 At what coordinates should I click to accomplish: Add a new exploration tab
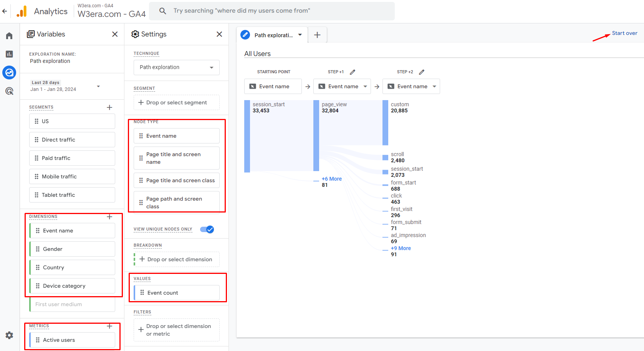pos(317,35)
